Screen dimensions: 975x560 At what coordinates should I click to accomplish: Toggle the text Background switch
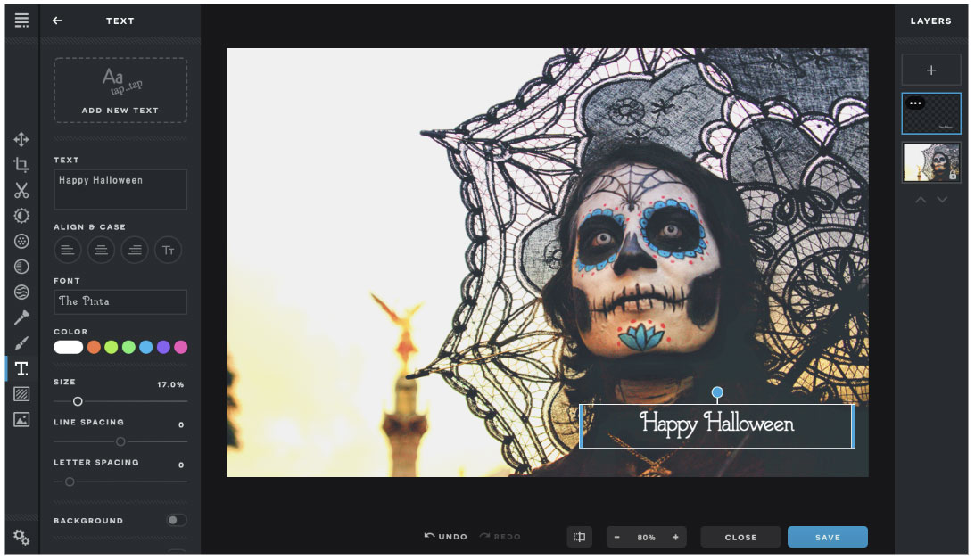177,521
